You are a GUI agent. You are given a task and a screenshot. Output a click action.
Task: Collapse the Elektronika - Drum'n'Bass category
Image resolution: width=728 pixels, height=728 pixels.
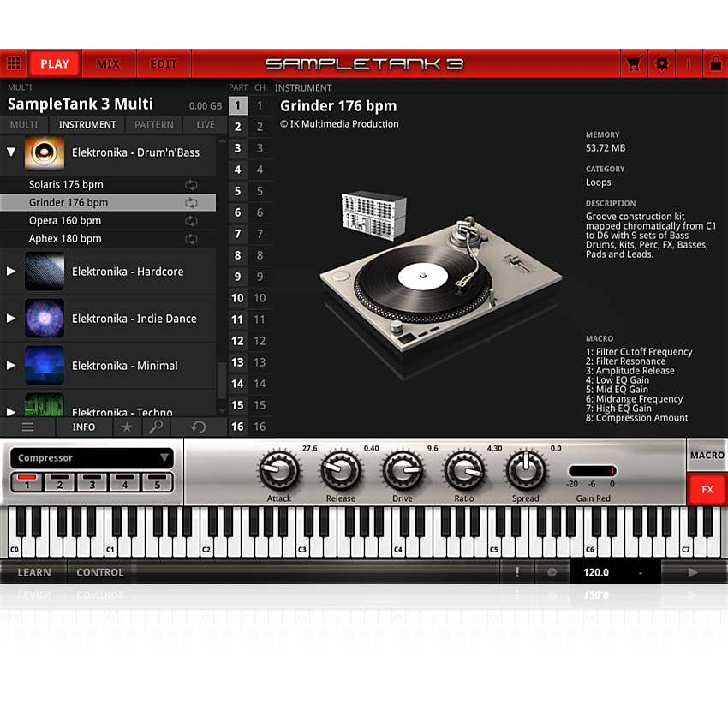(x=11, y=152)
